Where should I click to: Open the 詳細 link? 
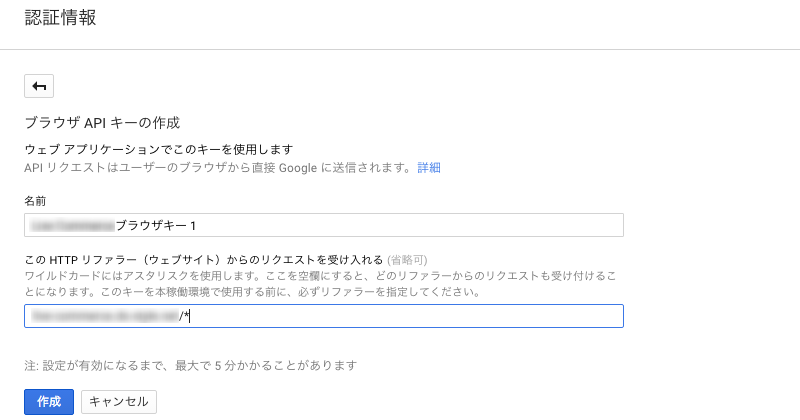[429, 167]
